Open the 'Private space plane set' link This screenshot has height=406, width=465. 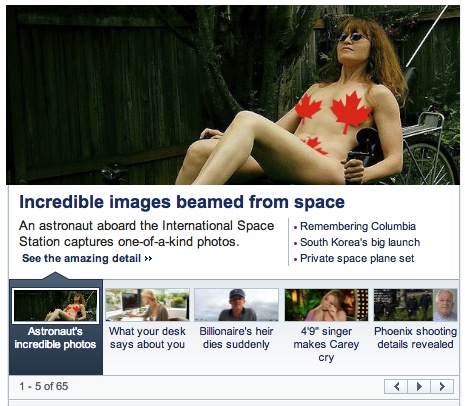(x=357, y=258)
